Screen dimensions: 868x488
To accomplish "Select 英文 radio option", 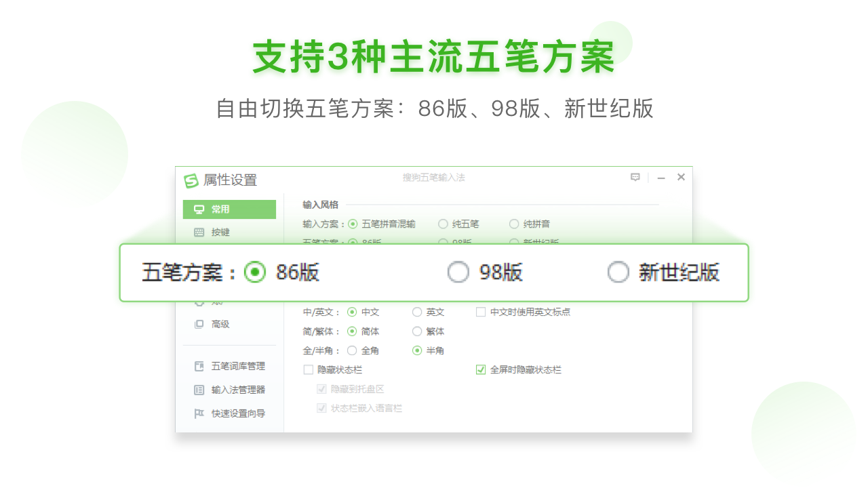I will (417, 312).
